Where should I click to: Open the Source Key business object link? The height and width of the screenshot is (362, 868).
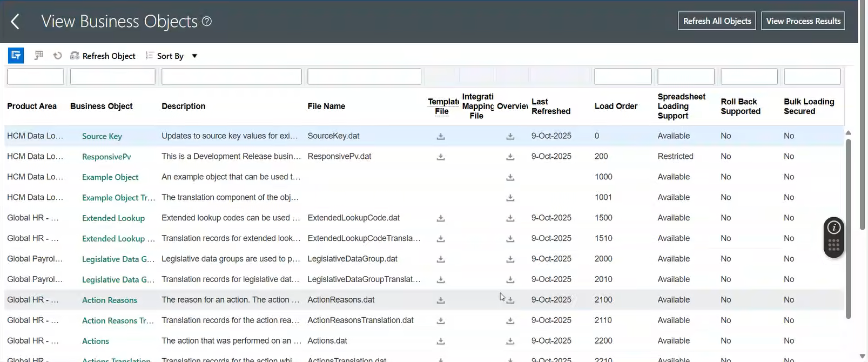[x=102, y=136]
